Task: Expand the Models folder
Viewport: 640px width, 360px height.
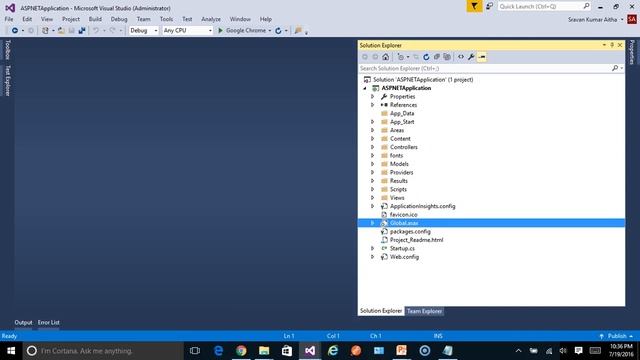Action: [x=372, y=164]
